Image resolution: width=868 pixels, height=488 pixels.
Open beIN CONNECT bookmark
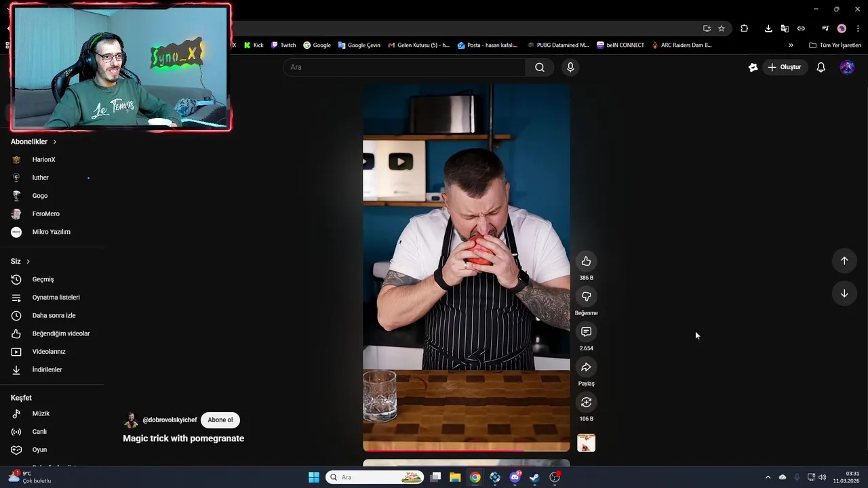[x=620, y=45]
